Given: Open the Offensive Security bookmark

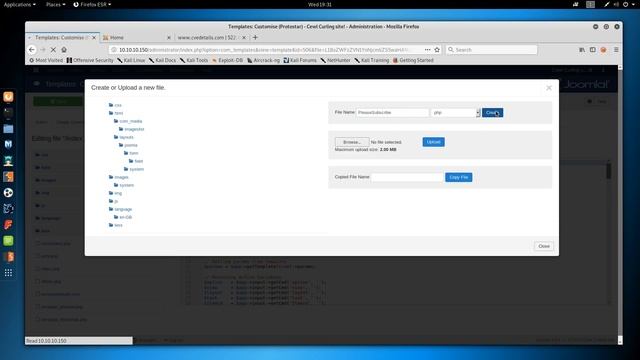Looking at the screenshot, I should coord(90,60).
